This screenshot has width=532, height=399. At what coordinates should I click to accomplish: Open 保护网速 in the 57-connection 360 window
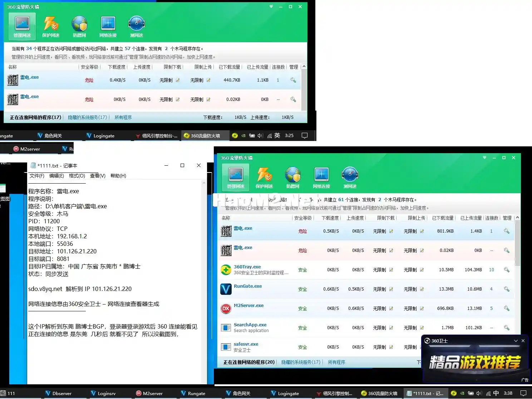pyautogui.click(x=51, y=26)
